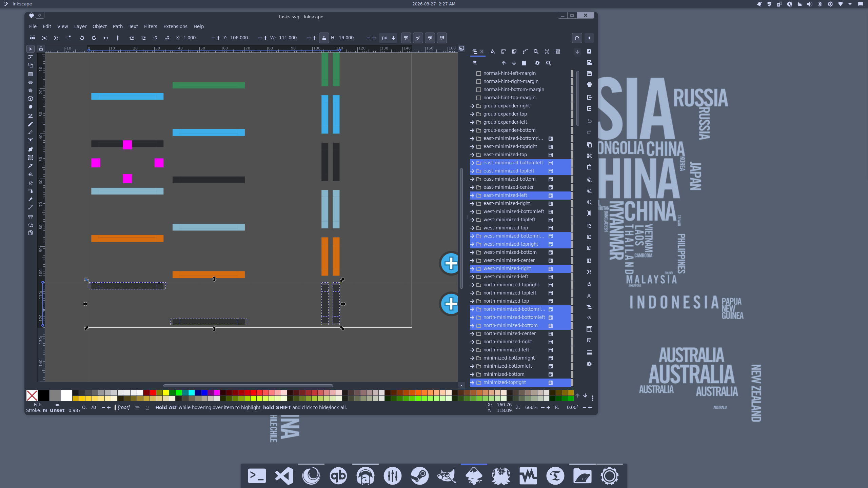Select the west-minimized-bottom layer entry
The width and height of the screenshot is (868, 488).
click(510, 252)
